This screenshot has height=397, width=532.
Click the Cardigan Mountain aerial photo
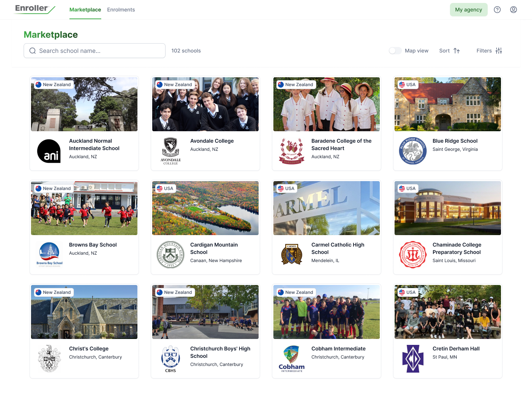[x=205, y=208]
